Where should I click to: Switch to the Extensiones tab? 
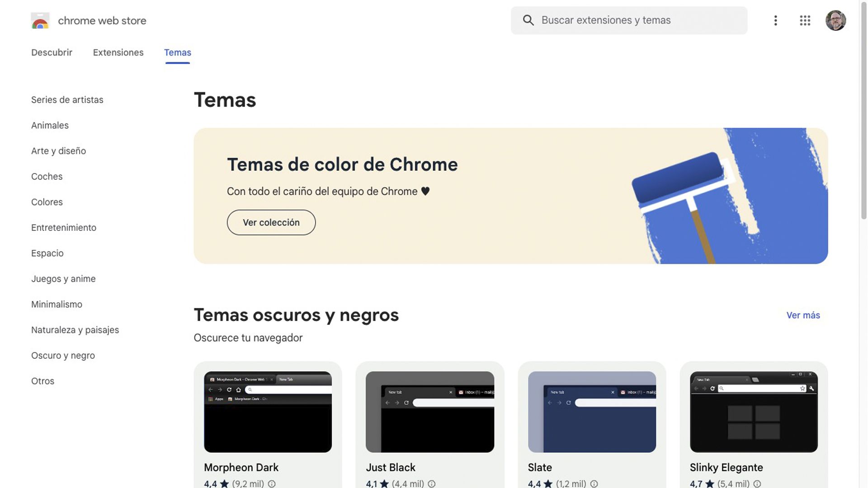[x=118, y=52]
